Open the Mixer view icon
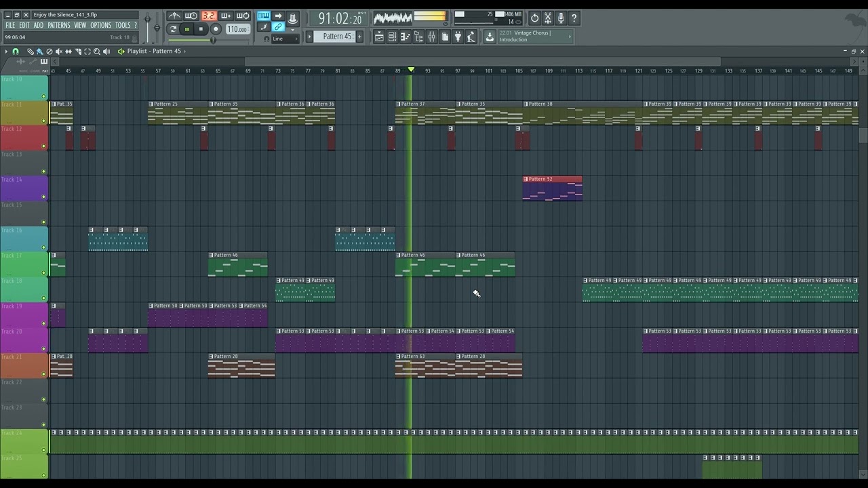Viewport: 868px width, 488px height. click(431, 37)
